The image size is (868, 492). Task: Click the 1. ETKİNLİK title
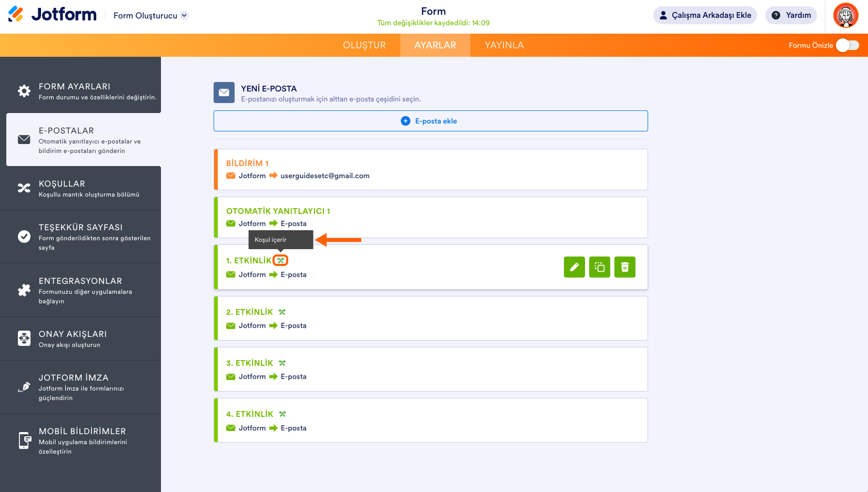(x=249, y=261)
